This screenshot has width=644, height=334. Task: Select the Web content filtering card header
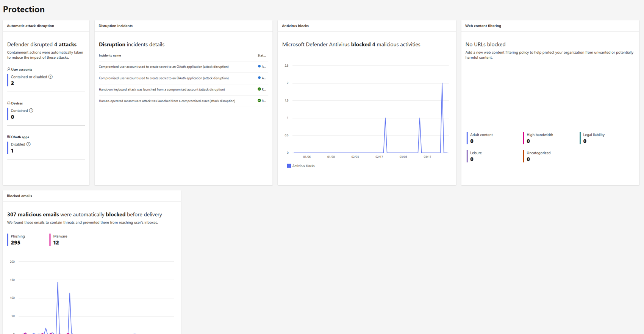483,26
